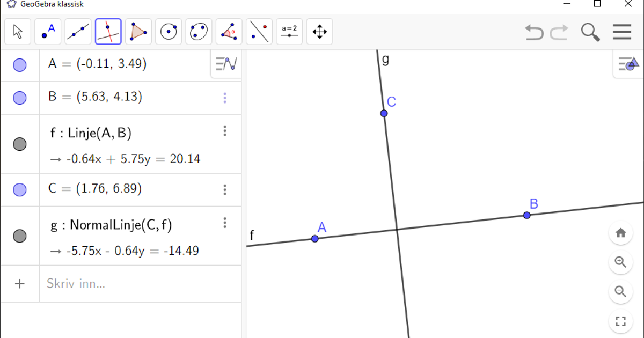The height and width of the screenshot is (338, 644).
Task: Select the Polygon tool
Action: [x=138, y=32]
